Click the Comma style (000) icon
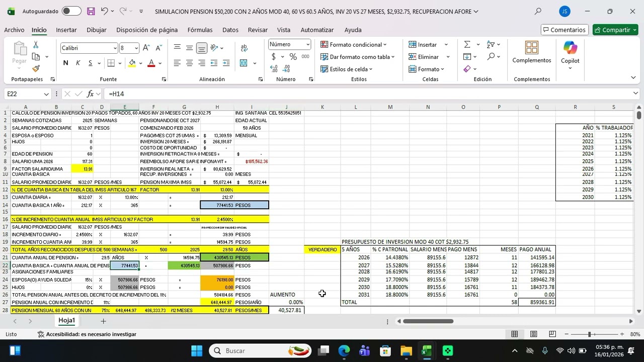This screenshot has width=644, height=362. pos(305,57)
